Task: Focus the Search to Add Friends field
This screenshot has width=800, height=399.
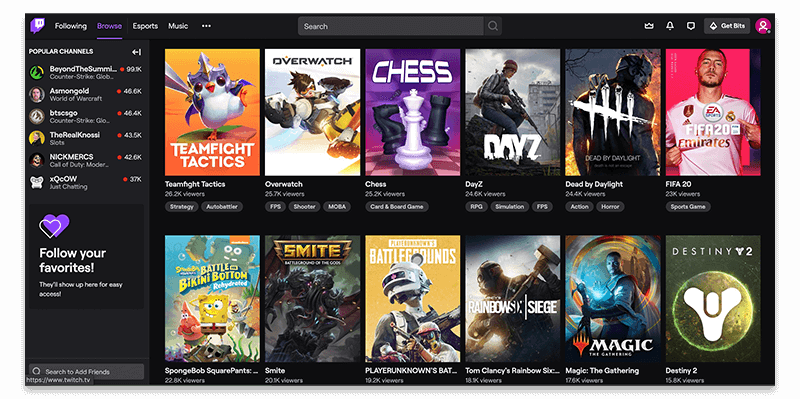Action: [86, 371]
